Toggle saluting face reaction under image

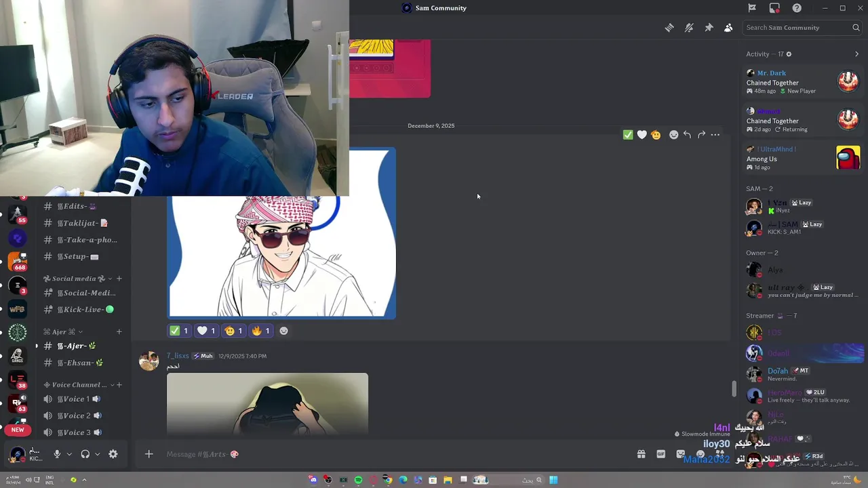point(233,331)
